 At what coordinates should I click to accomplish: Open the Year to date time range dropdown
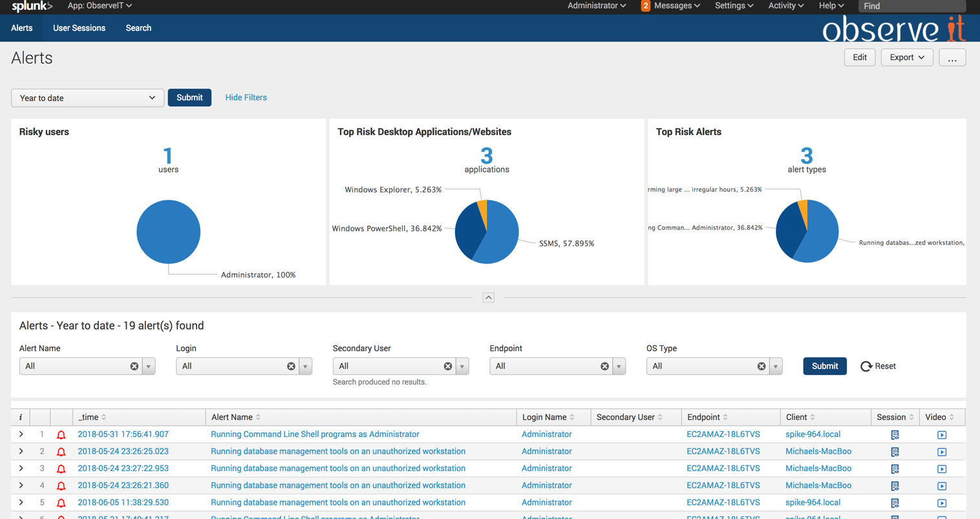[87, 98]
